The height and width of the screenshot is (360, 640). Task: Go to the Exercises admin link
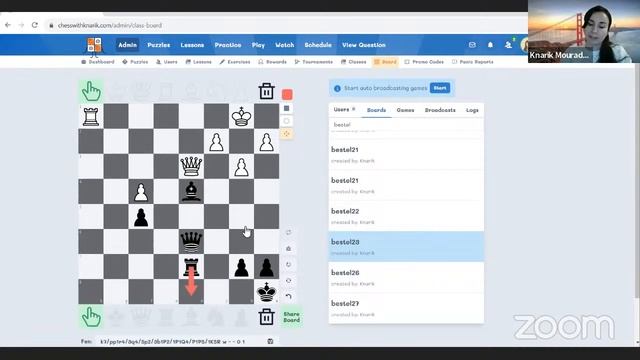point(235,62)
